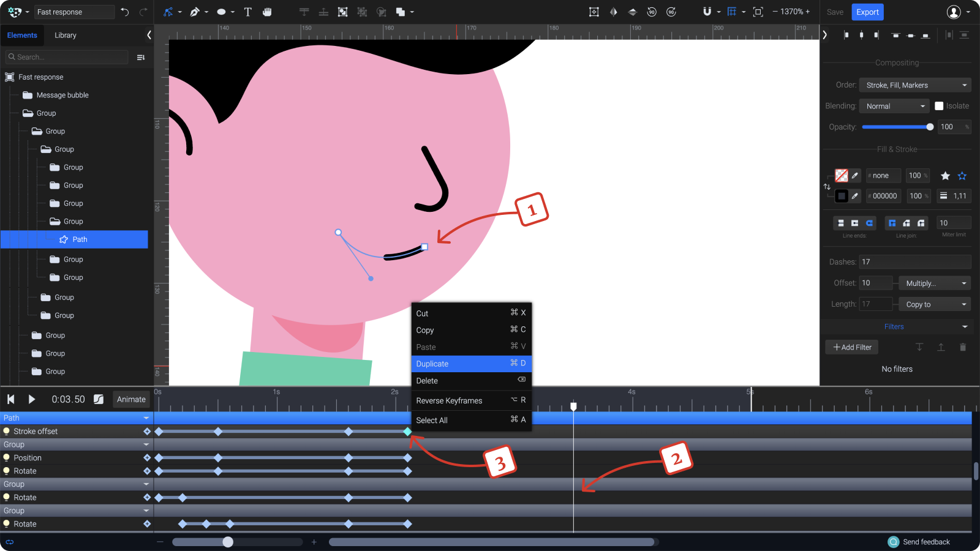Image resolution: width=980 pixels, height=551 pixels.
Task: Click the Add Filter button
Action: [851, 347]
